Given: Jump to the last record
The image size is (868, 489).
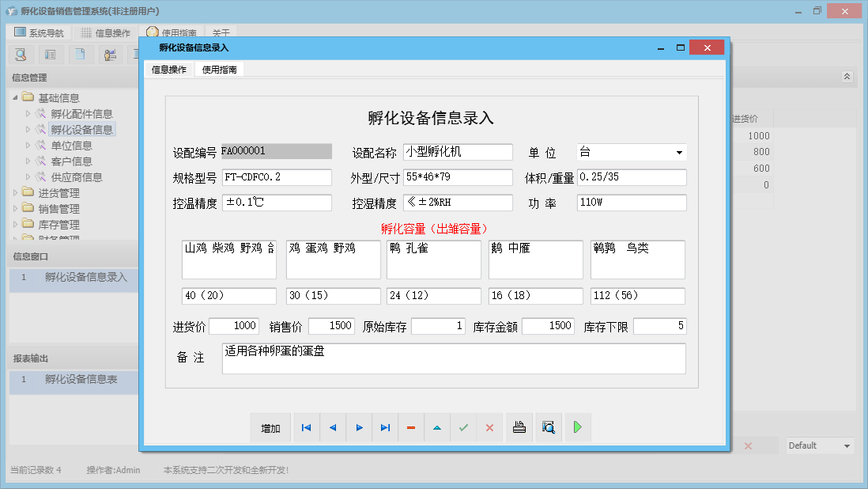Looking at the screenshot, I should point(385,427).
